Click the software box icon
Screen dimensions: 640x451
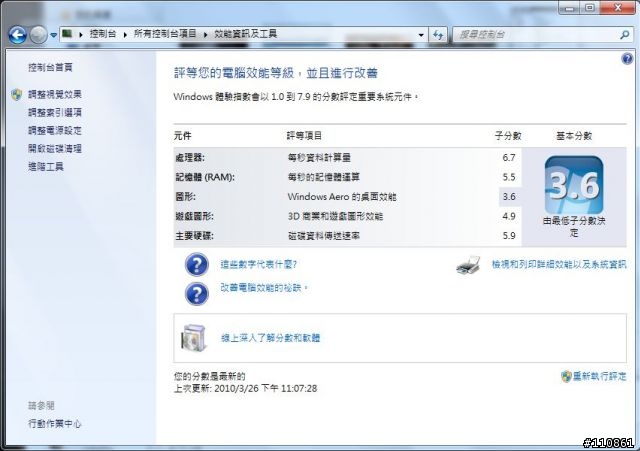[x=193, y=338]
